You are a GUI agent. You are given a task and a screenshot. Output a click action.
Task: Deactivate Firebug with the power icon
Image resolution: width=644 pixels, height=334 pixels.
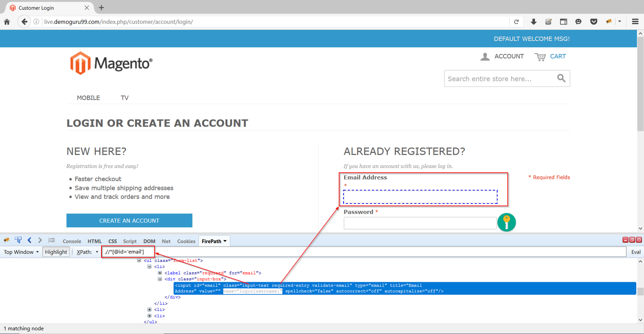pos(639,240)
